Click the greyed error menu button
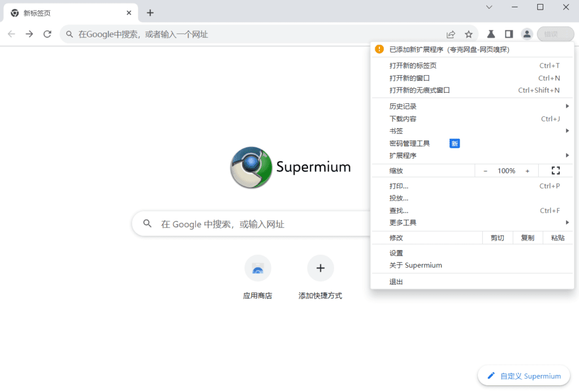 tap(555, 34)
